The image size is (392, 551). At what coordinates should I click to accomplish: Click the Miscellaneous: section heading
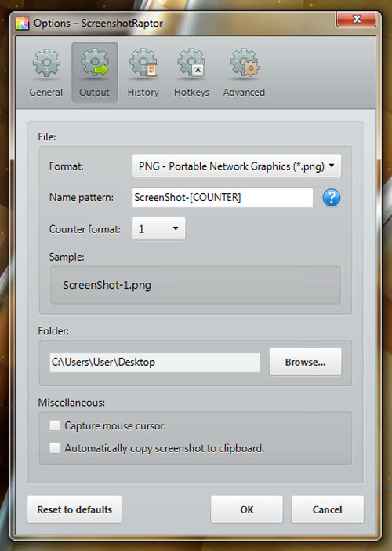click(71, 403)
